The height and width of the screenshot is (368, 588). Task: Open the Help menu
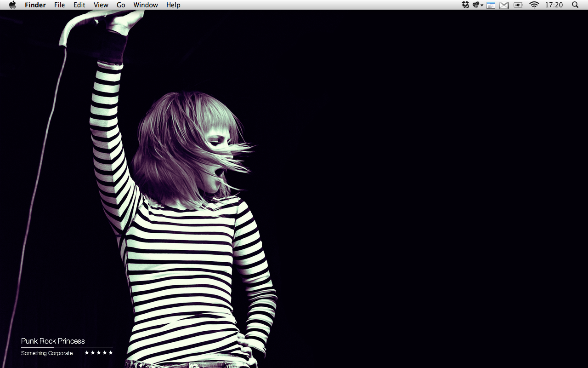tap(173, 5)
